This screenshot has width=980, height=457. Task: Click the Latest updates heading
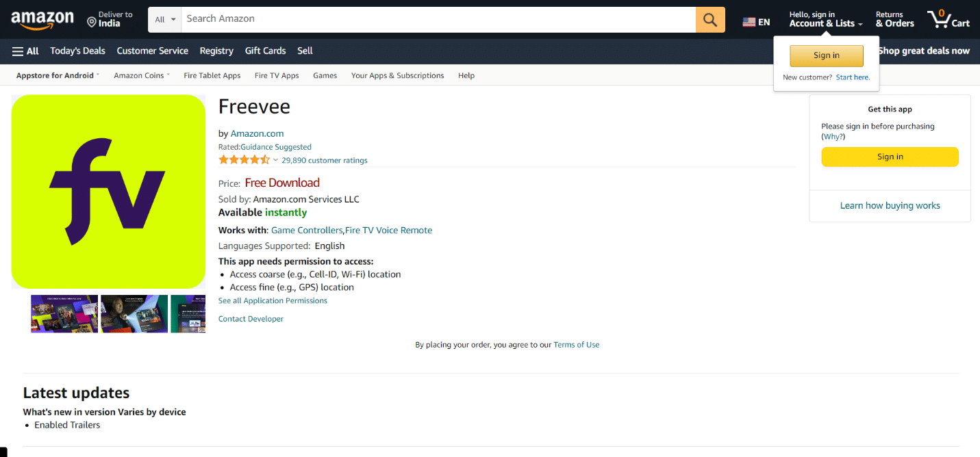[76, 393]
